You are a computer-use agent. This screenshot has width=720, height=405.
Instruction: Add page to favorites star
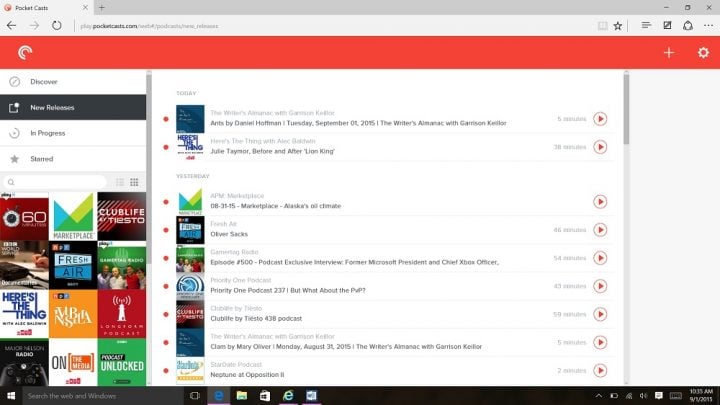point(618,26)
